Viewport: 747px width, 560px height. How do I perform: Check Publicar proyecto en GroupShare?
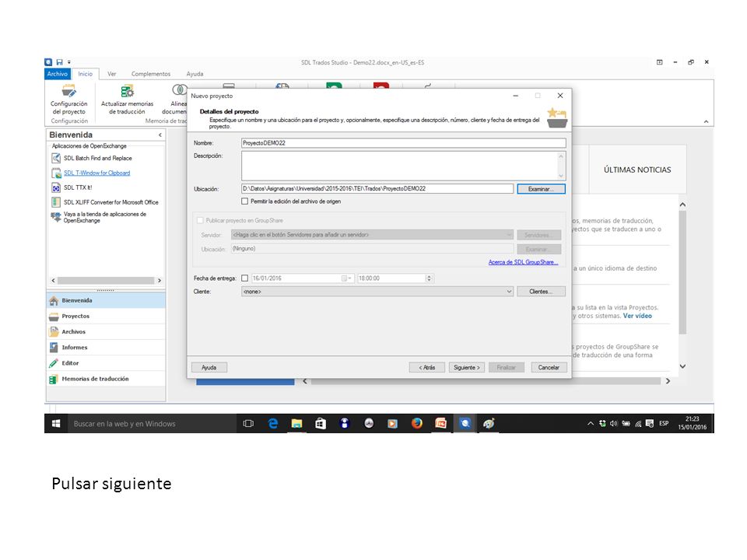click(x=200, y=220)
